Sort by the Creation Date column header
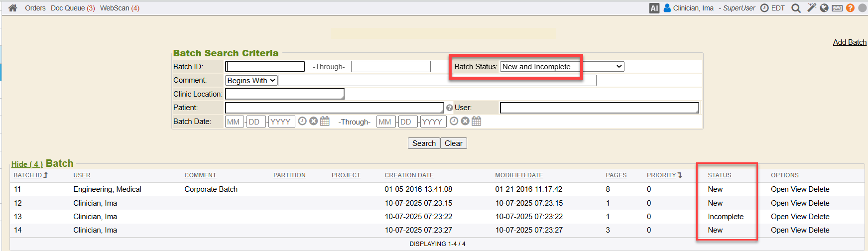 (x=409, y=175)
